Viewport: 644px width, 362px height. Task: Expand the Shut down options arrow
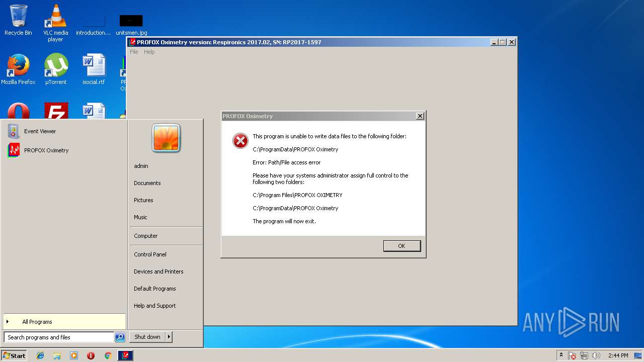[x=169, y=337]
